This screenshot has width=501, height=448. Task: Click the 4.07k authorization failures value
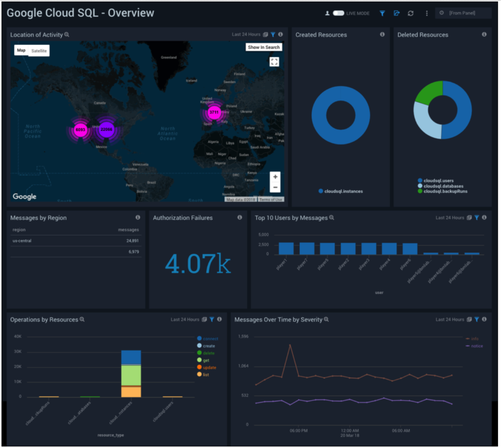(198, 264)
